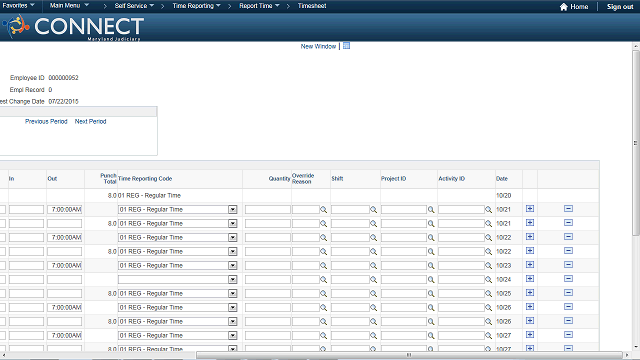This screenshot has width=640, height=360.
Task: Click the vertical scrollbar thumb
Action: 636,143
